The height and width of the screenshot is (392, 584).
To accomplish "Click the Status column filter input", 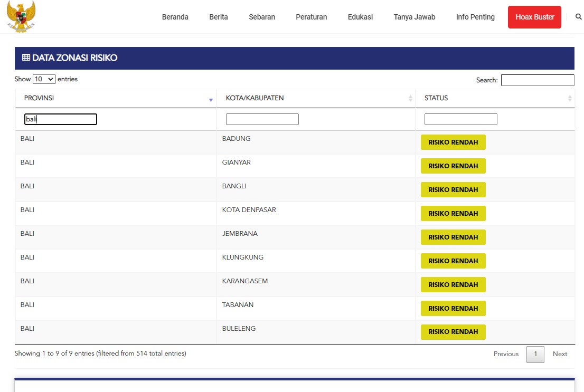I will coord(460,119).
